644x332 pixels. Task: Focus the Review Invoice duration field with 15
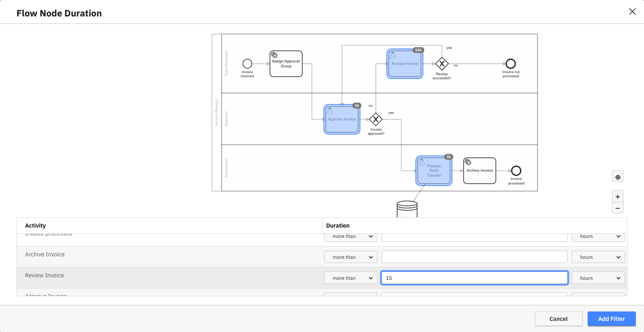(474, 278)
